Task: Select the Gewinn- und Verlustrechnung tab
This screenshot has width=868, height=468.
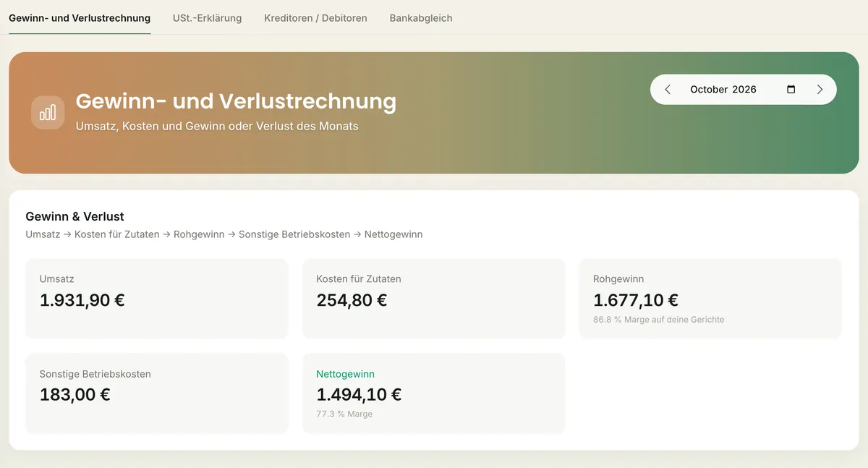Action: (x=80, y=18)
